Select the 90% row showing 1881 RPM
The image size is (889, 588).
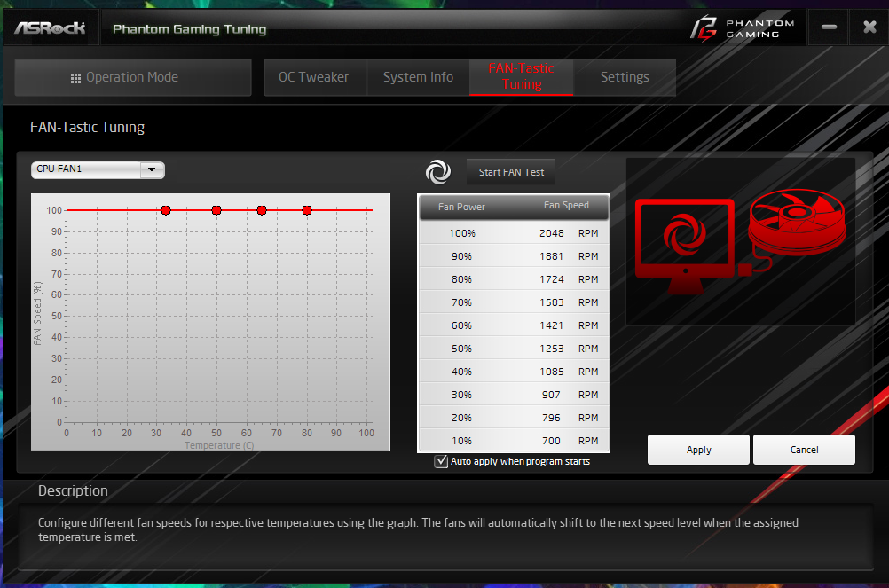pos(514,256)
